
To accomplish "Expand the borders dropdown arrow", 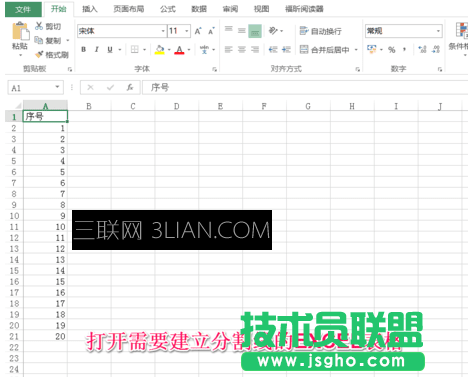I will [x=145, y=50].
